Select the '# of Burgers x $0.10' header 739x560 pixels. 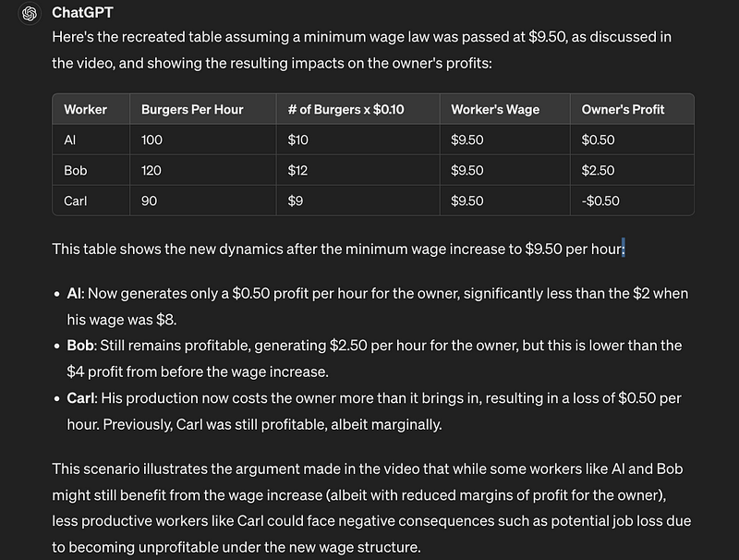tap(345, 109)
